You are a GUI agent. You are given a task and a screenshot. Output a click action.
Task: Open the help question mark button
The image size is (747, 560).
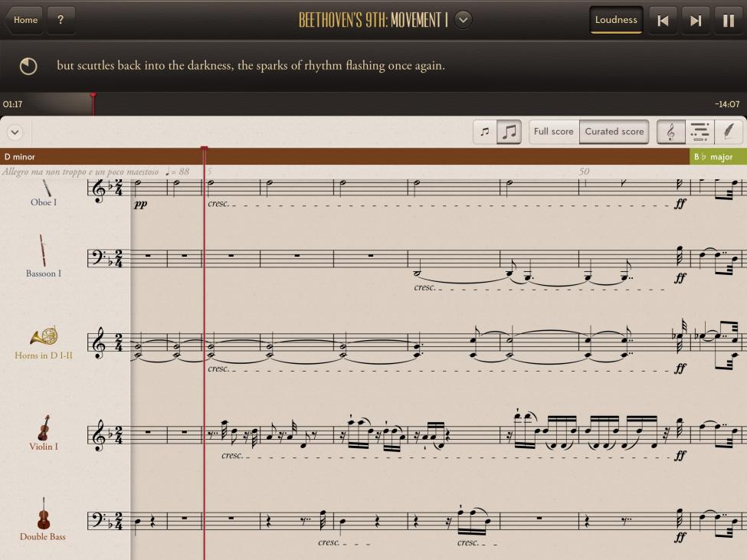pos(61,20)
